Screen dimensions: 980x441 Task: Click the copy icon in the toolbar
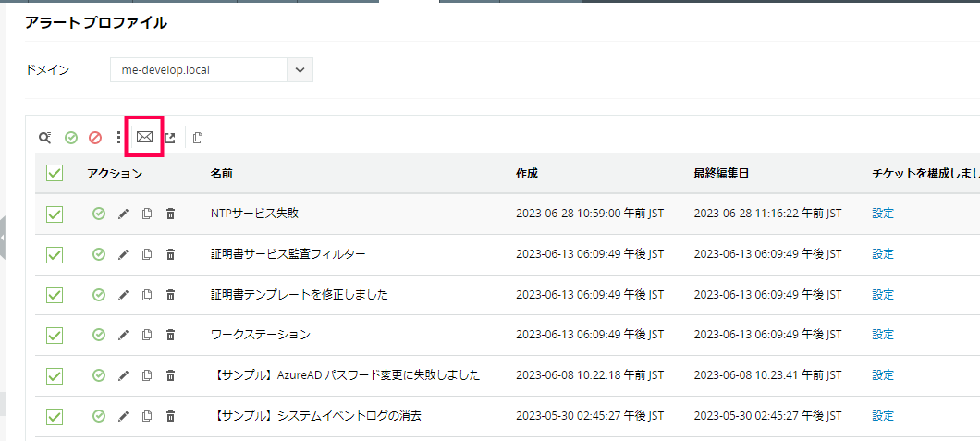tap(198, 138)
